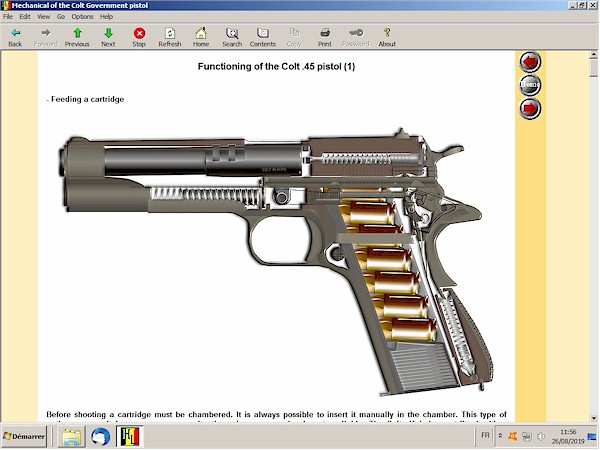
Task: Open the File menu
Action: click(8, 16)
